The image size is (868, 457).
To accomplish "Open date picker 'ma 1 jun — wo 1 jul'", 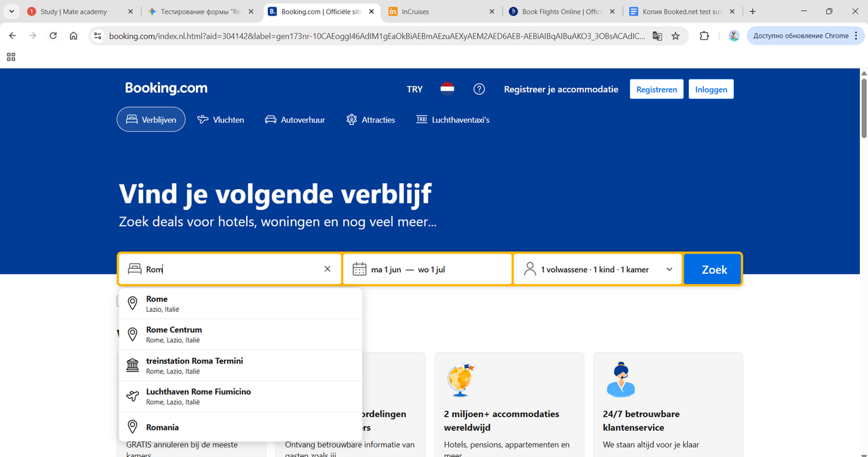I will [427, 269].
